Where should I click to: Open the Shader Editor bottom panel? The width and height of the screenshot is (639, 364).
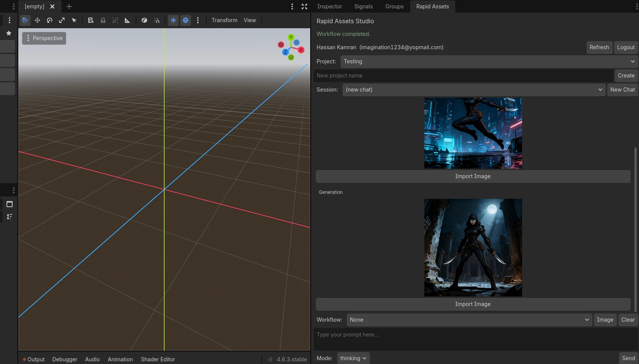point(158,359)
